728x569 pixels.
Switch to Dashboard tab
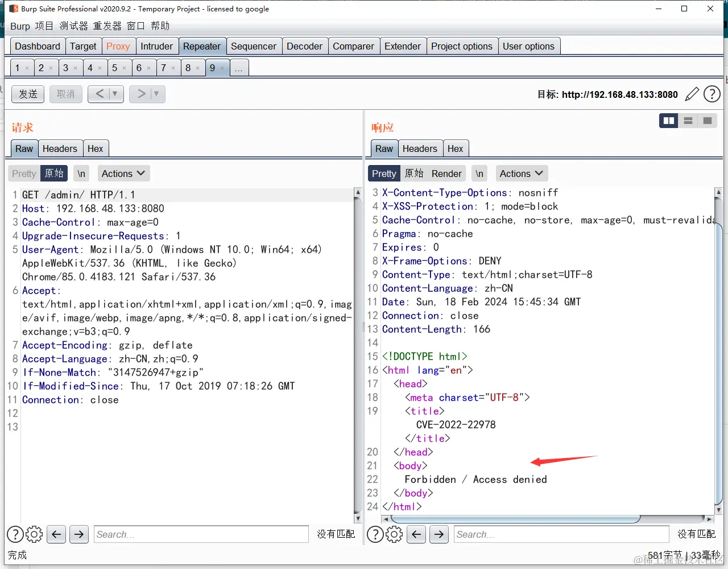pyautogui.click(x=38, y=46)
